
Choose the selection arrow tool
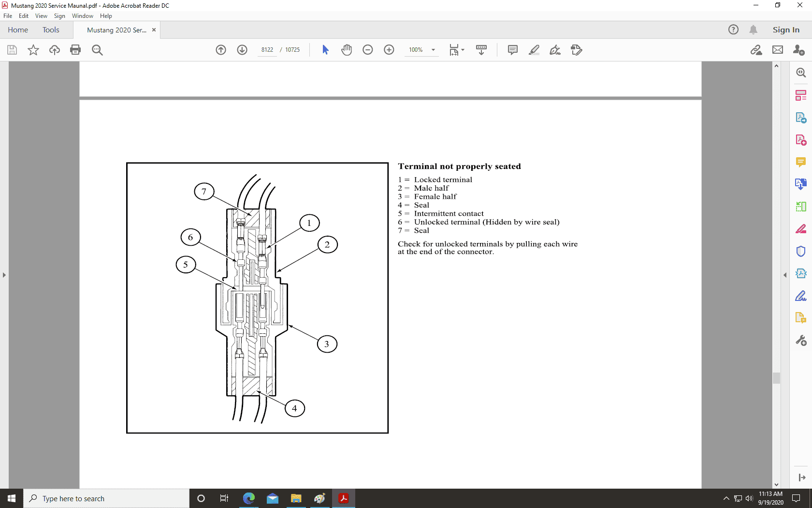(325, 50)
